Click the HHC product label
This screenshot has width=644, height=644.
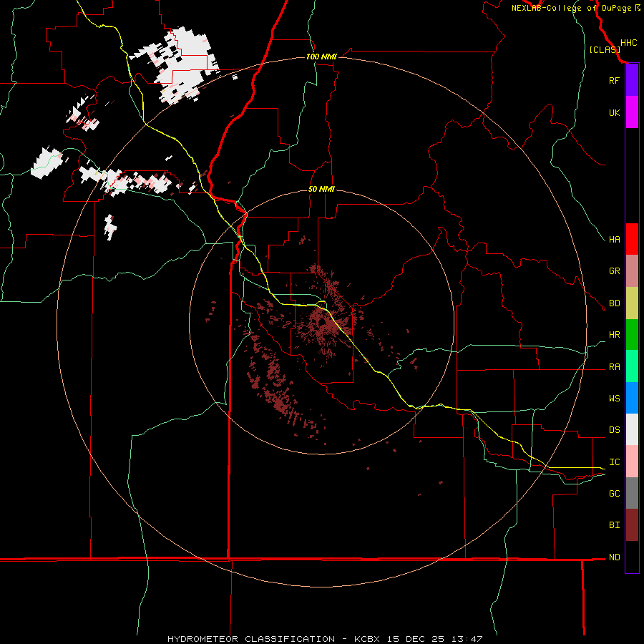[x=628, y=43]
